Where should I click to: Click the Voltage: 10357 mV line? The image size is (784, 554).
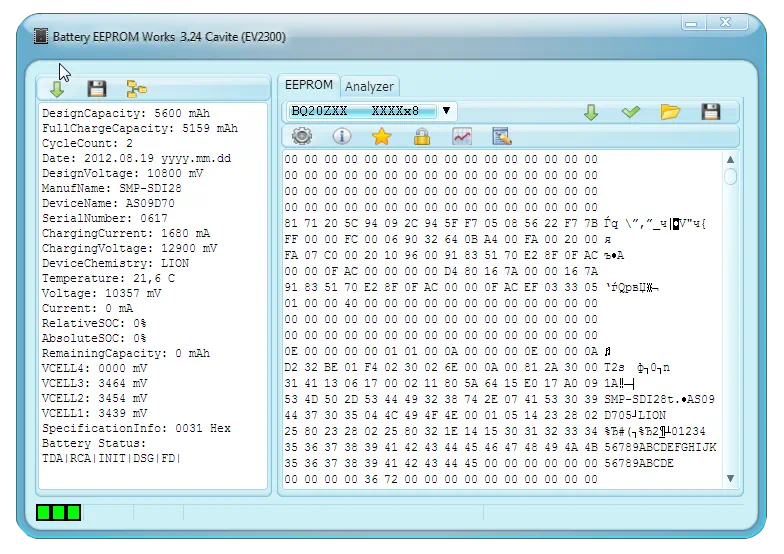click(101, 293)
